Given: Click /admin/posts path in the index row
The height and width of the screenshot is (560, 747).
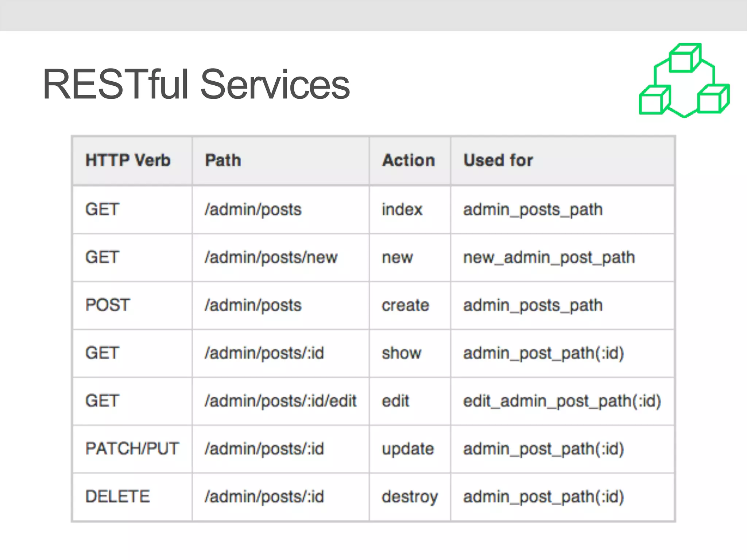Looking at the screenshot, I should click(253, 210).
